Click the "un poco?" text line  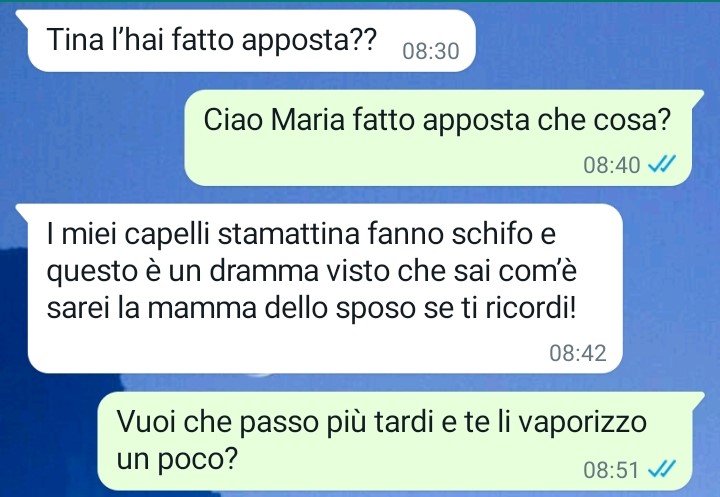[x=177, y=458]
